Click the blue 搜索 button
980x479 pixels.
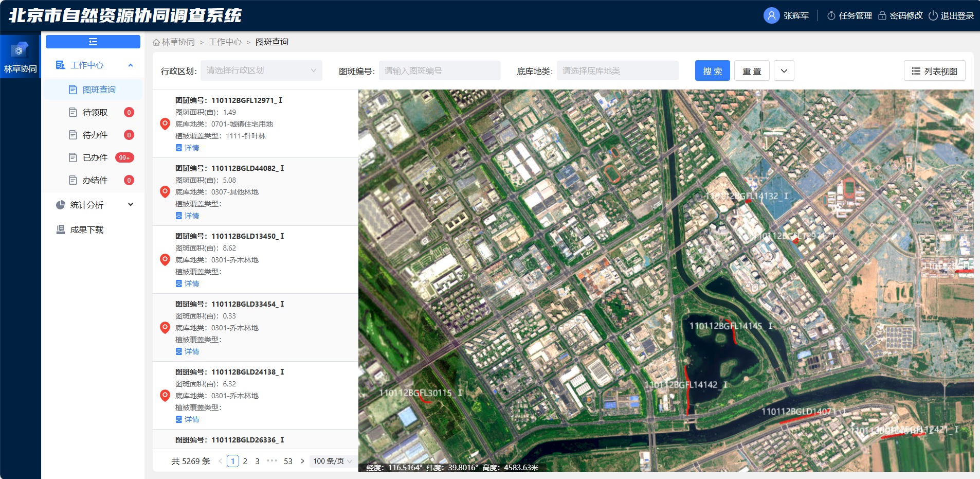[713, 71]
